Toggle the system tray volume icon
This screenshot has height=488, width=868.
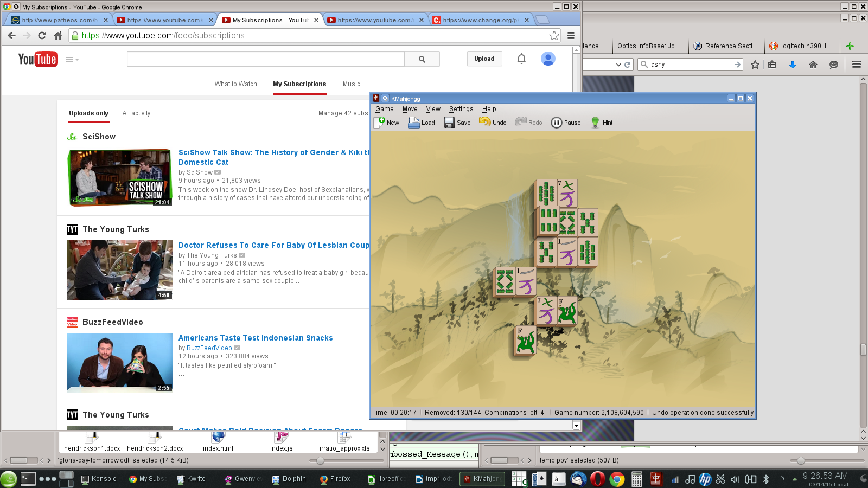click(735, 479)
